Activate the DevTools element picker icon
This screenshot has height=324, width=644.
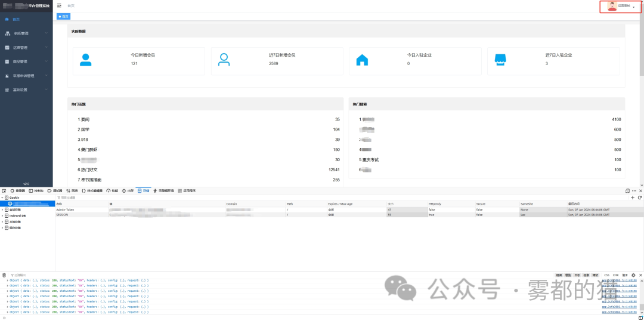click(4, 191)
